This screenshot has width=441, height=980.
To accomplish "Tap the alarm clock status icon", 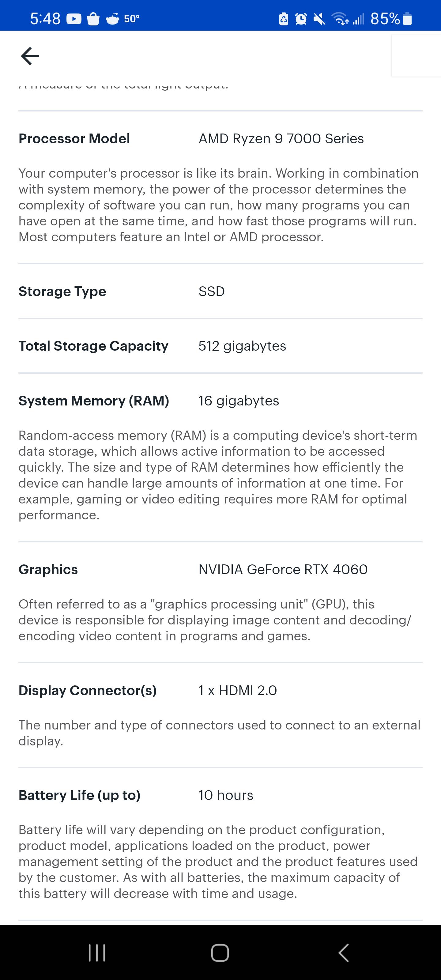I will click(301, 19).
